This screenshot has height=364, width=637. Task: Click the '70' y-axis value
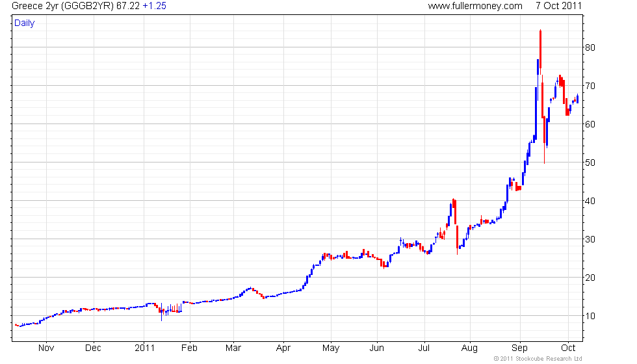click(x=590, y=86)
